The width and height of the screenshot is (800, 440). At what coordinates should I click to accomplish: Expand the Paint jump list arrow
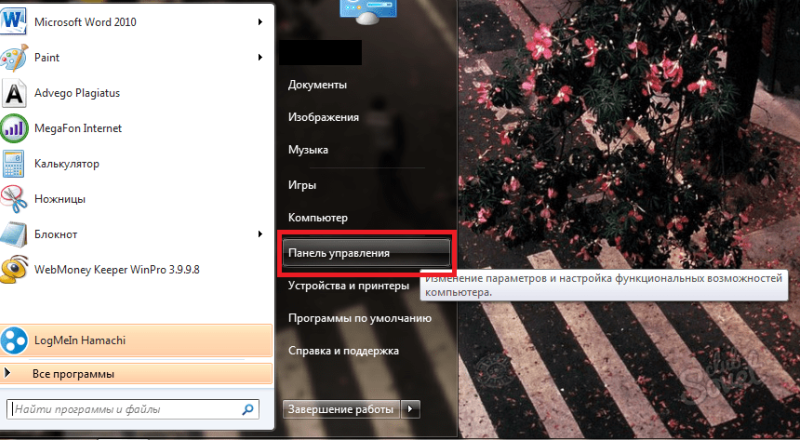point(260,57)
